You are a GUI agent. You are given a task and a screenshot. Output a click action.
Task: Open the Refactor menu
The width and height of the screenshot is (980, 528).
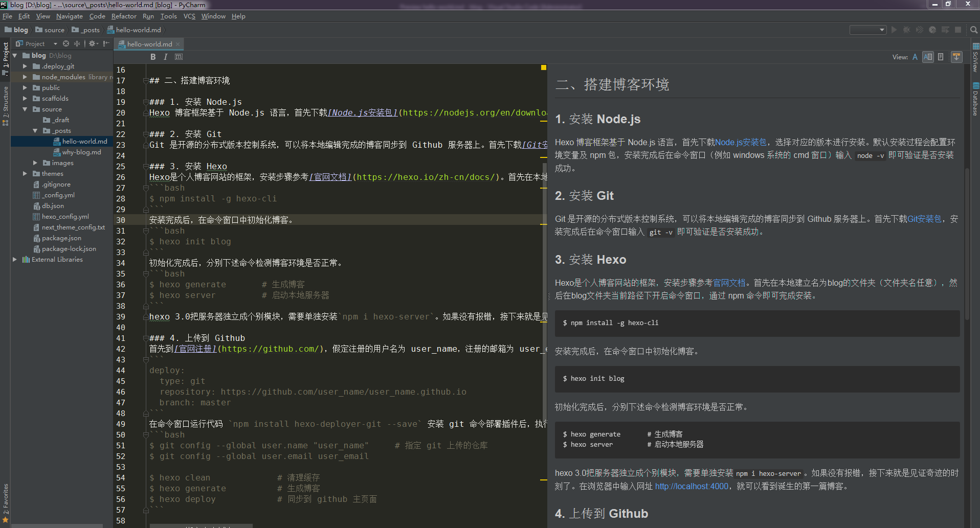(x=124, y=16)
